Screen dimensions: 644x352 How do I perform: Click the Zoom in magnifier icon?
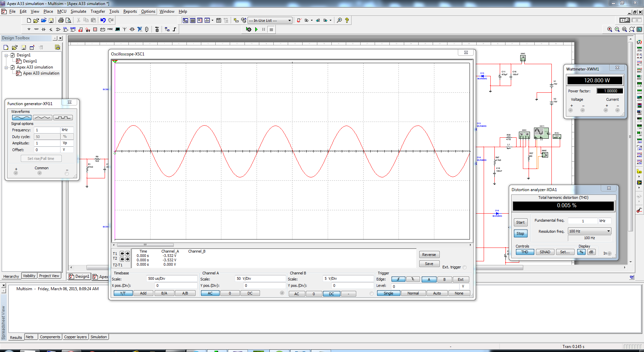click(x=610, y=30)
